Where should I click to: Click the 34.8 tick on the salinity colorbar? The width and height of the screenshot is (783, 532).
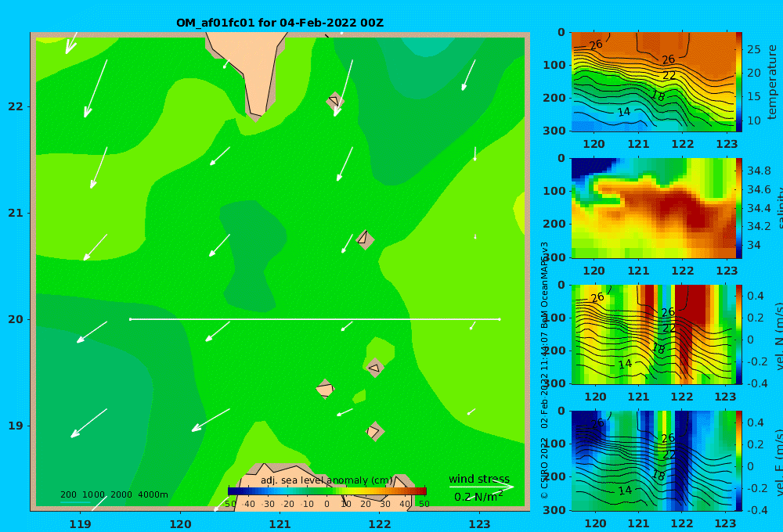pos(759,171)
